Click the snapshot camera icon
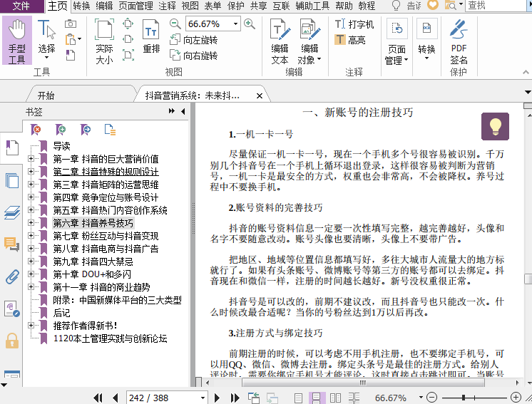This screenshot has width=532, height=404. pos(70,24)
